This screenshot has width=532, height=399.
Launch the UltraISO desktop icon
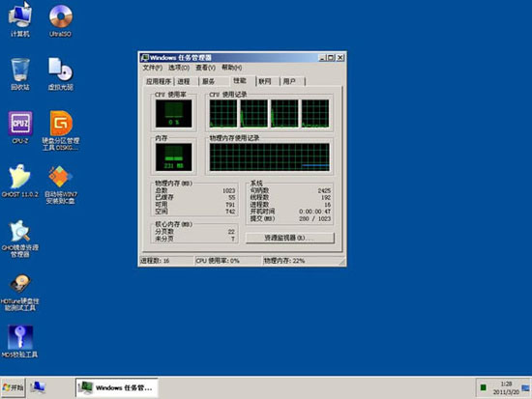(60, 19)
